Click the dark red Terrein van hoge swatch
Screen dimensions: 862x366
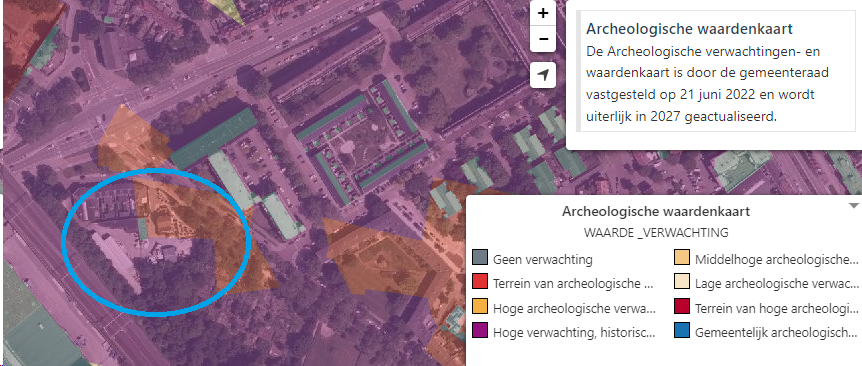pyautogui.click(x=682, y=307)
